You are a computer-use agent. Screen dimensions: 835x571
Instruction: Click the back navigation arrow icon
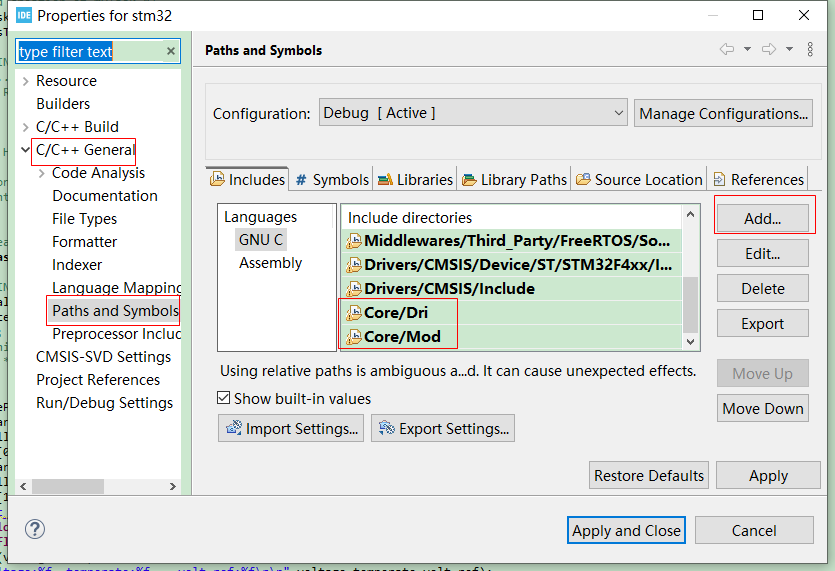(726, 50)
